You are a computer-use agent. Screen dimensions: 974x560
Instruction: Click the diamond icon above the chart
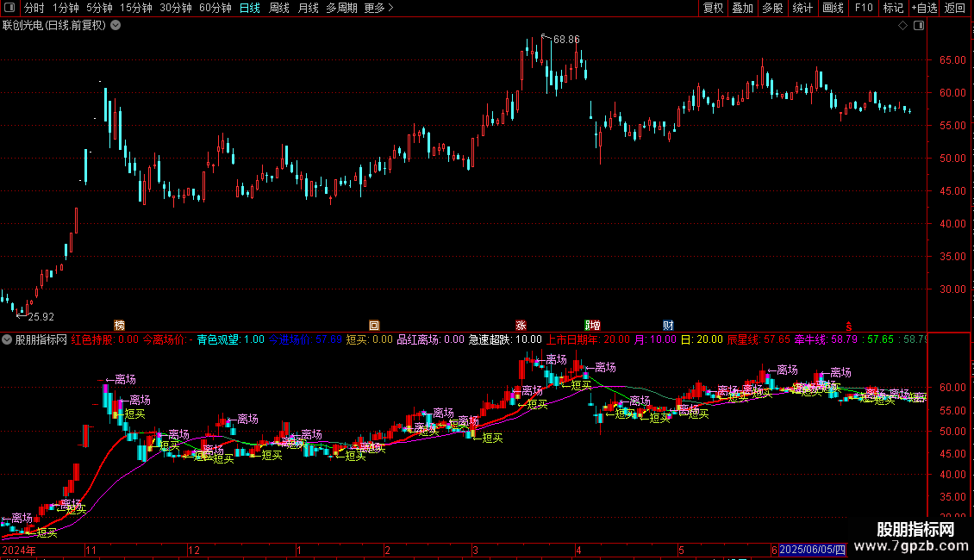pos(903,26)
